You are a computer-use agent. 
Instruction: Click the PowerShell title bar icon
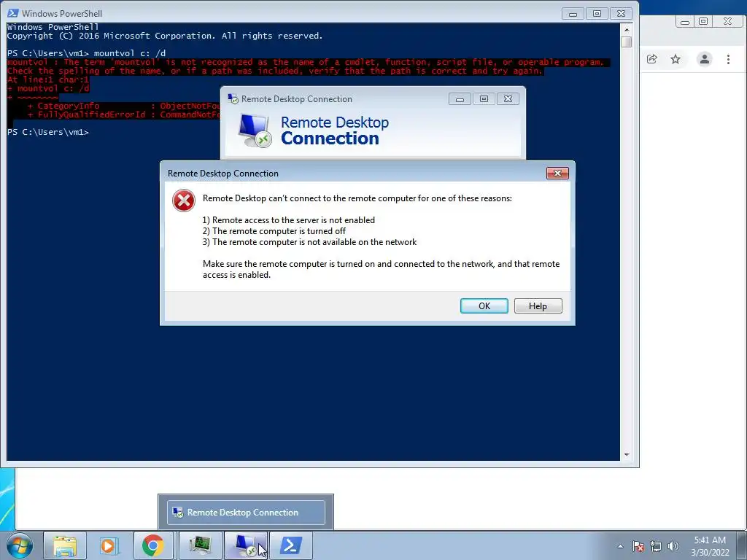(13, 13)
